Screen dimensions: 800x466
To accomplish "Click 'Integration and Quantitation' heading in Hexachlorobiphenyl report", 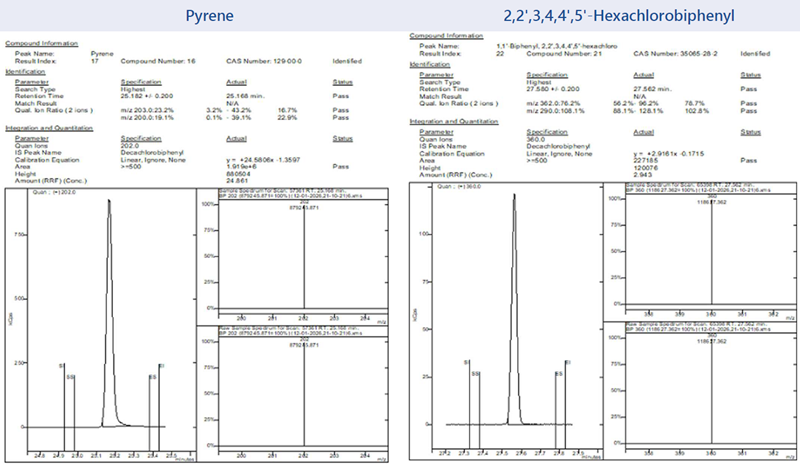I will [x=454, y=121].
